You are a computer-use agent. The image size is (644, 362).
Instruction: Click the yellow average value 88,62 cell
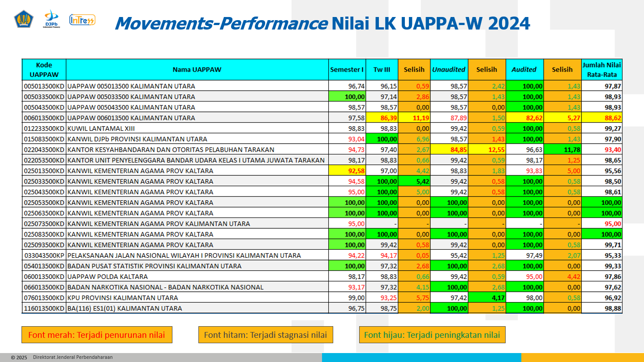[602, 118]
